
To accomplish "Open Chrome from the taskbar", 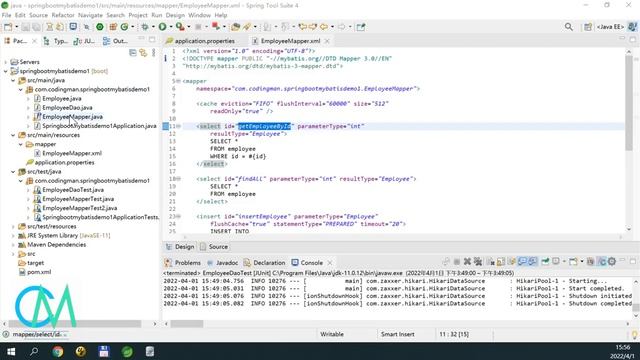I will 58,351.
